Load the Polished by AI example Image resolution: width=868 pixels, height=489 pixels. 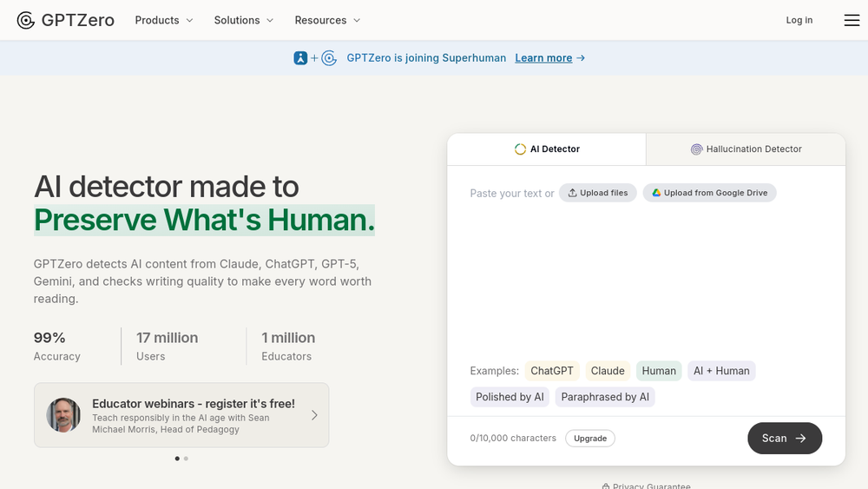tap(510, 397)
